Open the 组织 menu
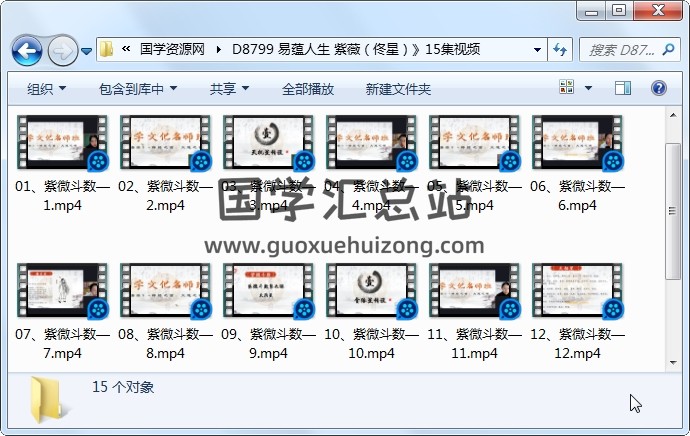 click(46, 89)
